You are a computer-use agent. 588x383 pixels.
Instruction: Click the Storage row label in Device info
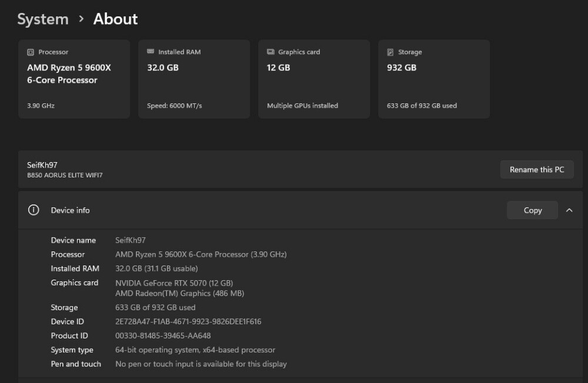[x=65, y=307]
